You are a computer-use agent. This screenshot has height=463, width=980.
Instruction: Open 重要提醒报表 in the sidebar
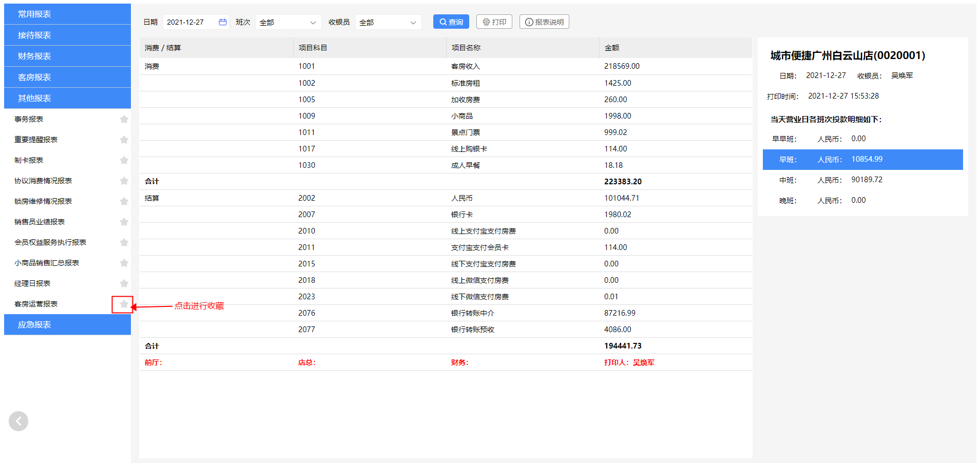click(x=36, y=140)
